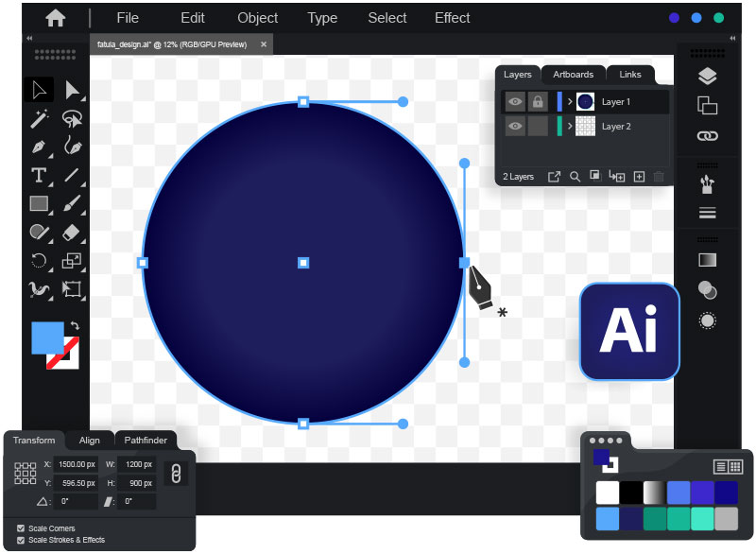
Task: Select the Shaper tool
Action: [x=39, y=232]
